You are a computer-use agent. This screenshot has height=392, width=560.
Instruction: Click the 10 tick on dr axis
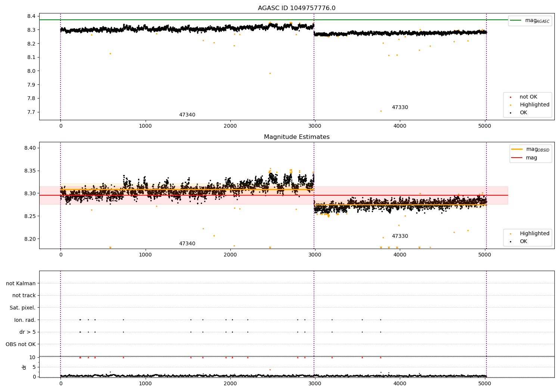[32, 357]
